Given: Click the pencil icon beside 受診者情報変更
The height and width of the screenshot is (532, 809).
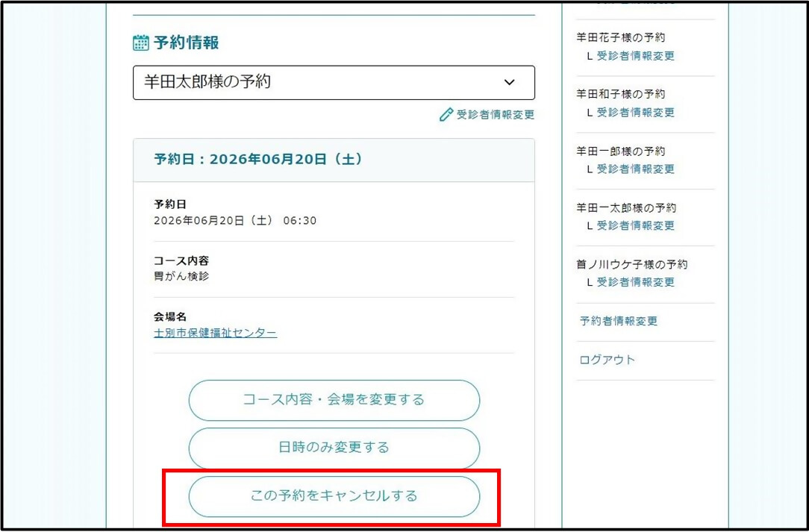Looking at the screenshot, I should 446,115.
